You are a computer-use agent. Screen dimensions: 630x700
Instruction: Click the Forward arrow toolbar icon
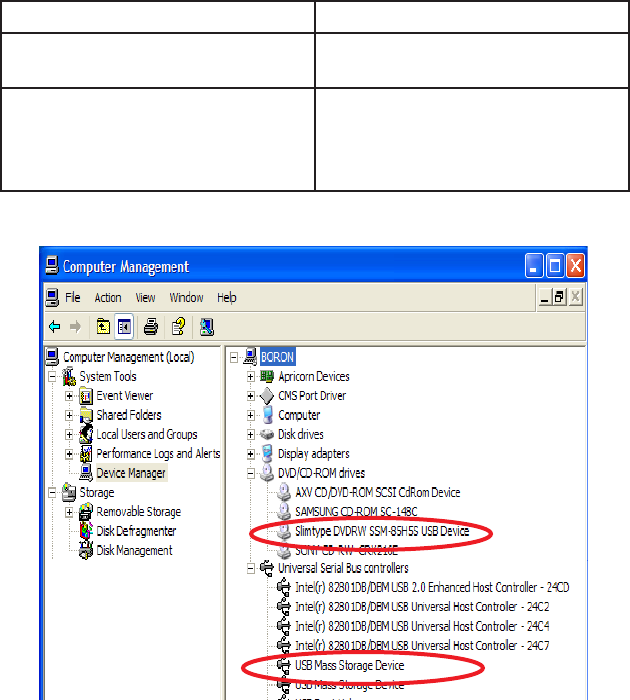[x=75, y=327]
